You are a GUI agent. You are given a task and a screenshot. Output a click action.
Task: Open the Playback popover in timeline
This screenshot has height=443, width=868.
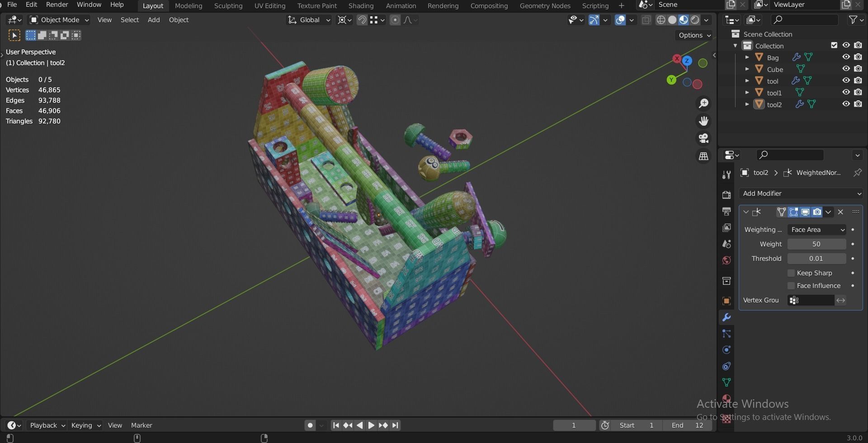click(47, 425)
